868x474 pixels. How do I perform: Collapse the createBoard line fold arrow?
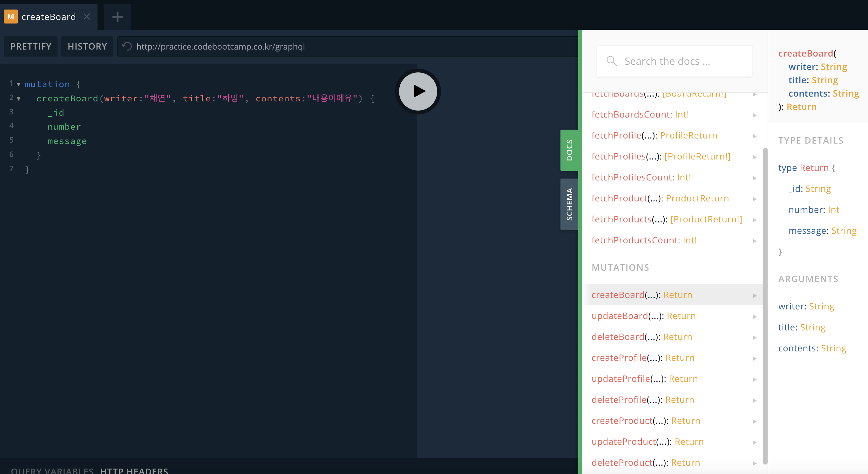pos(18,98)
